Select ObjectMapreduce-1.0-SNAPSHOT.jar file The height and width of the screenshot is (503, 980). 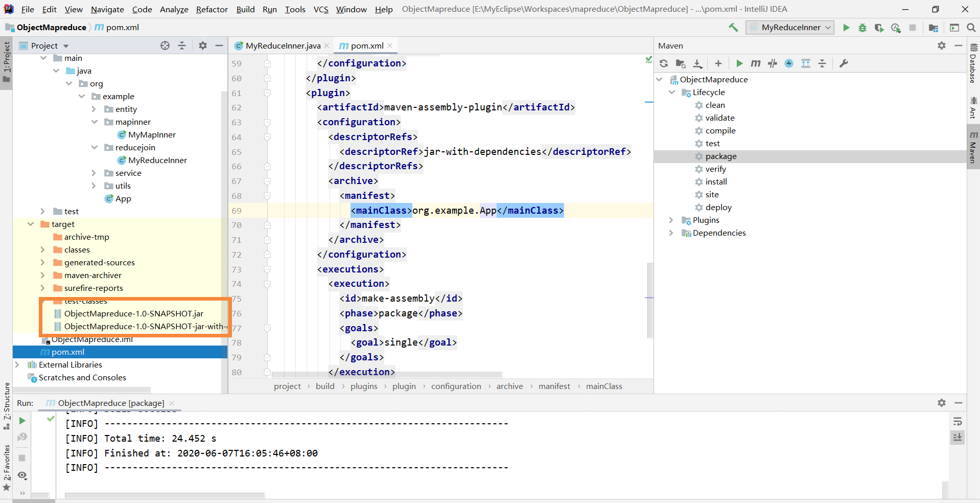(133, 313)
